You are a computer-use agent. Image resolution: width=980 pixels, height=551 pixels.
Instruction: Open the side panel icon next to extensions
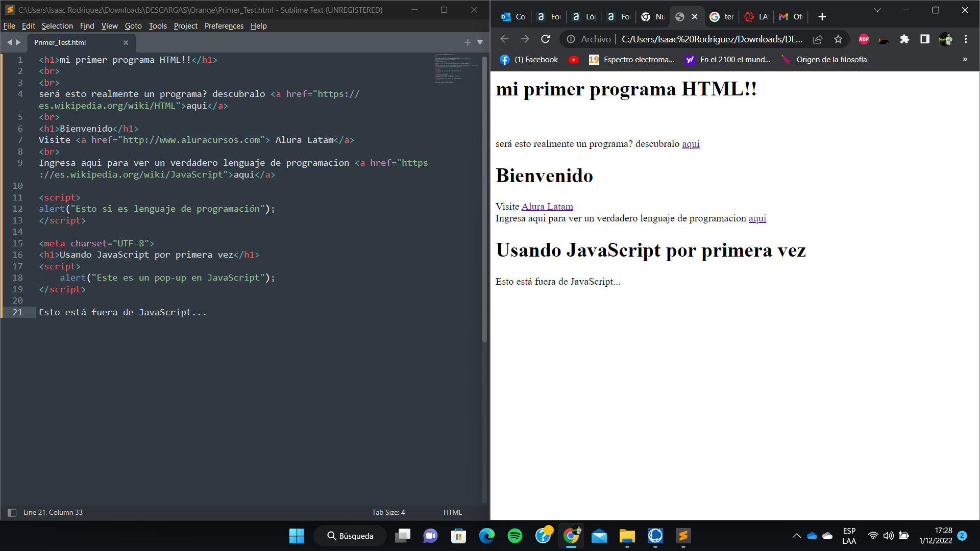pos(925,39)
